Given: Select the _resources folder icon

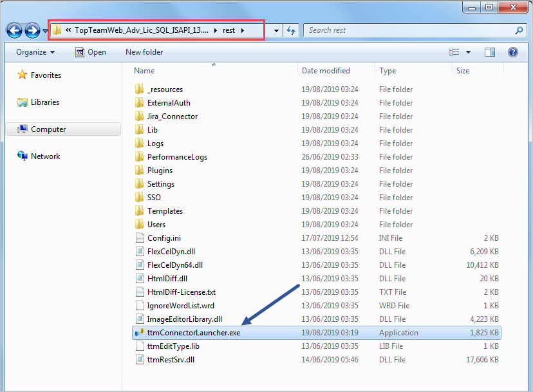Looking at the screenshot, I should [140, 89].
